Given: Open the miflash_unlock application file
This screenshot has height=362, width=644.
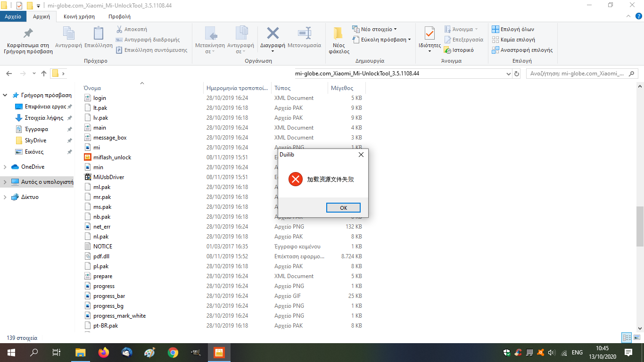Looking at the screenshot, I should pos(112,157).
